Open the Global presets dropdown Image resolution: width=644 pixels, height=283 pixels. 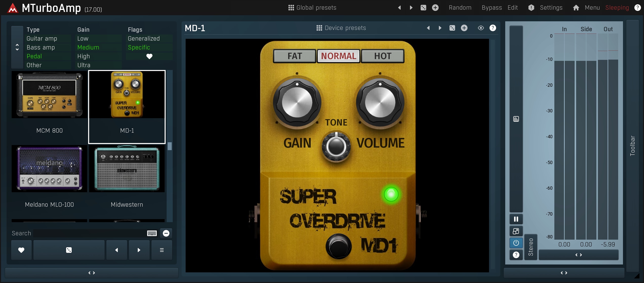coord(312,8)
